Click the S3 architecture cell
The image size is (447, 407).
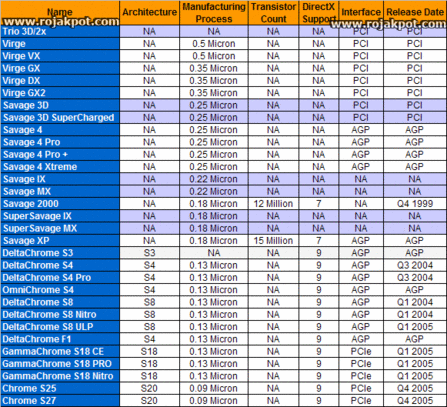point(149,253)
